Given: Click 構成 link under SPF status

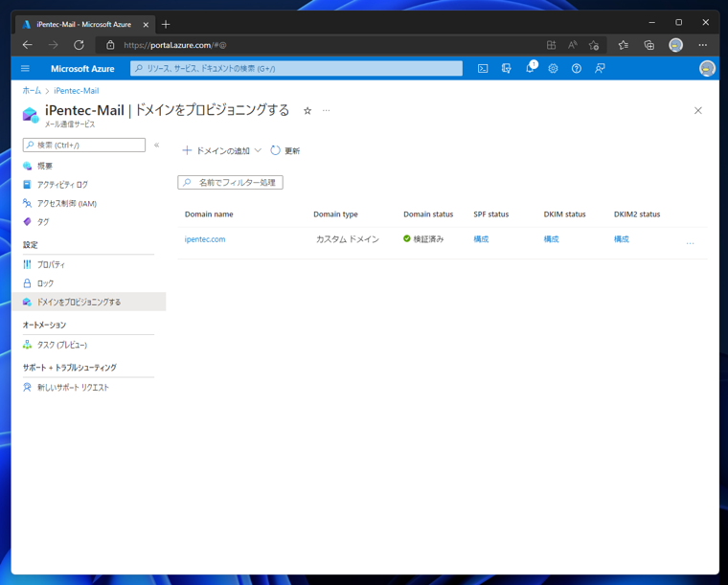Looking at the screenshot, I should coord(481,239).
